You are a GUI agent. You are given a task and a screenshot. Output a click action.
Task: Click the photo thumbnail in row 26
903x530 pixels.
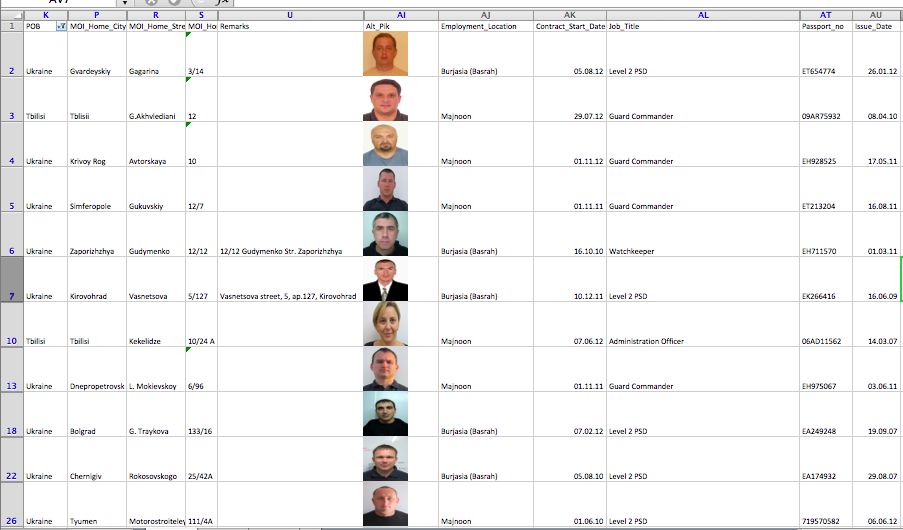[386, 506]
